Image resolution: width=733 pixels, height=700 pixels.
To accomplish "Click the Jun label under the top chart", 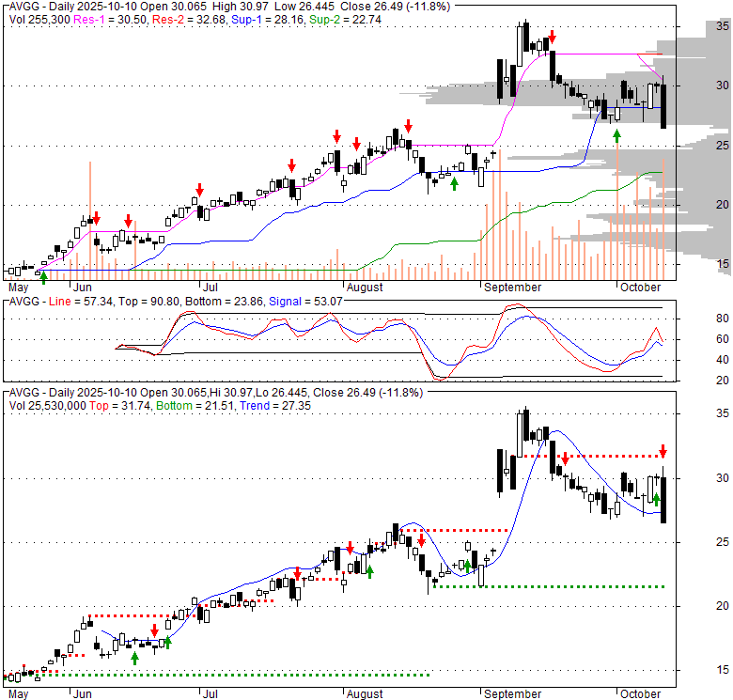I will (x=83, y=288).
